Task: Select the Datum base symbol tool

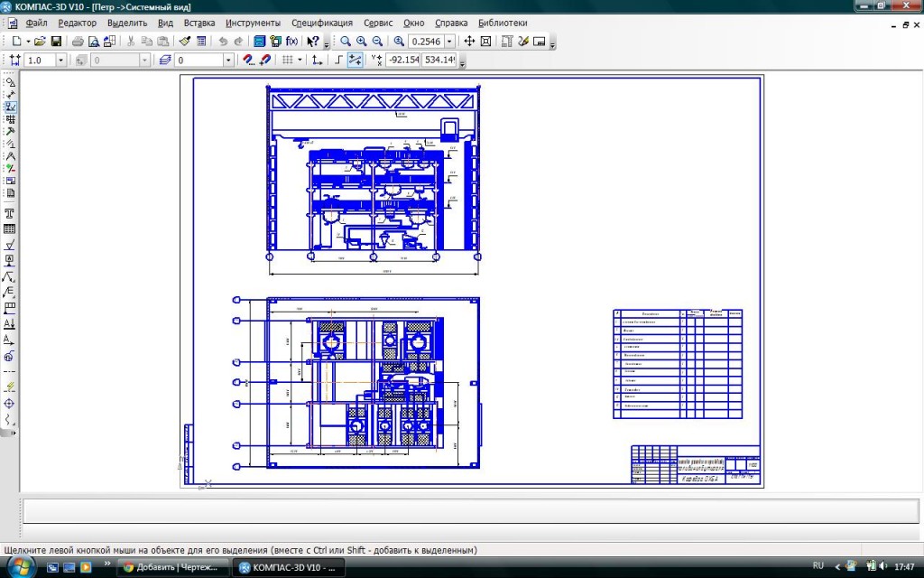Action: coord(9,260)
